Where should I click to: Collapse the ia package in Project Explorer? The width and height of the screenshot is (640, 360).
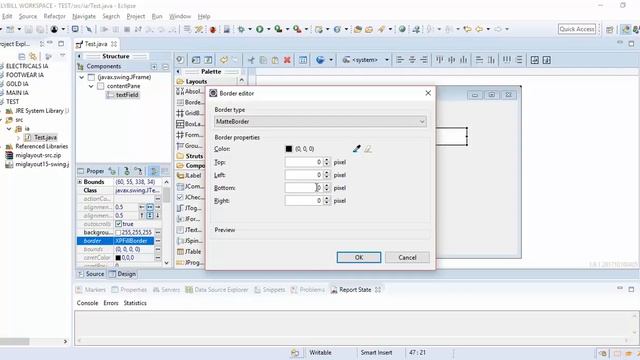pyautogui.click(x=9, y=129)
